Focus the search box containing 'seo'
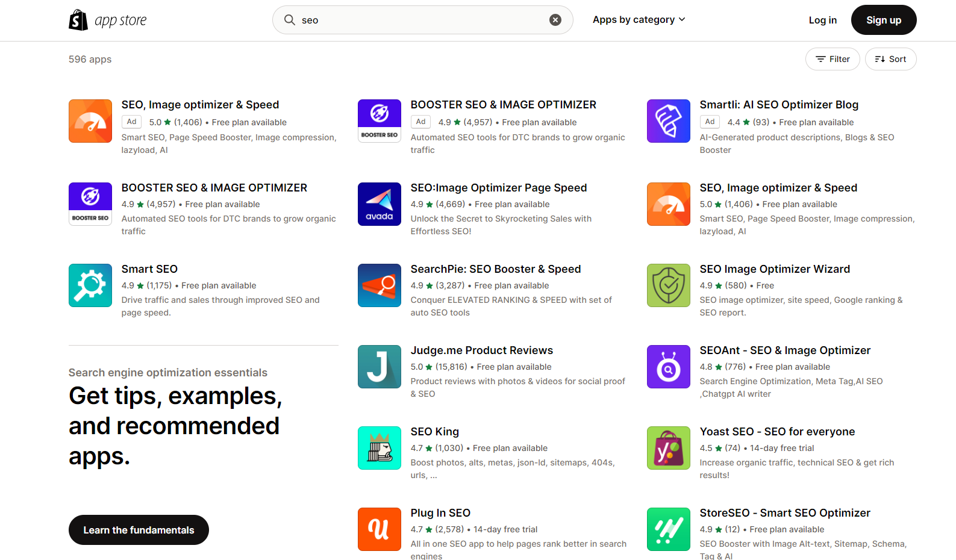Image resolution: width=956 pixels, height=560 pixels. (423, 20)
